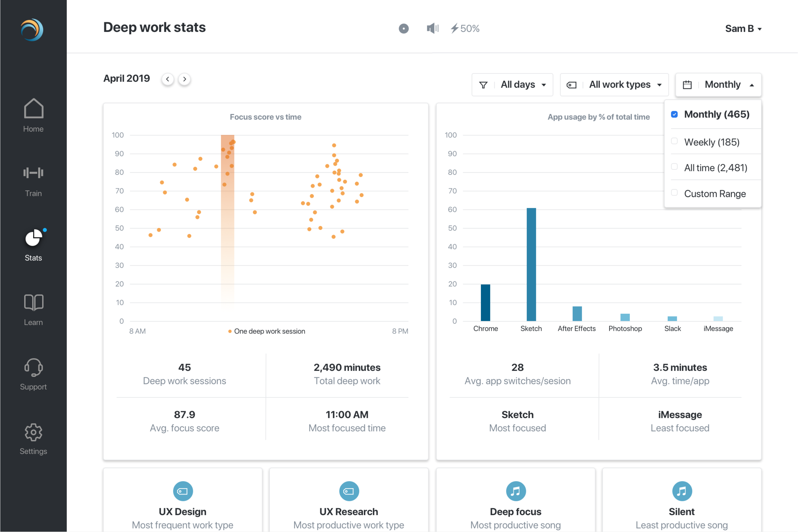Image resolution: width=799 pixels, height=532 pixels.
Task: Click the app logo in sidebar
Action: coord(32,30)
